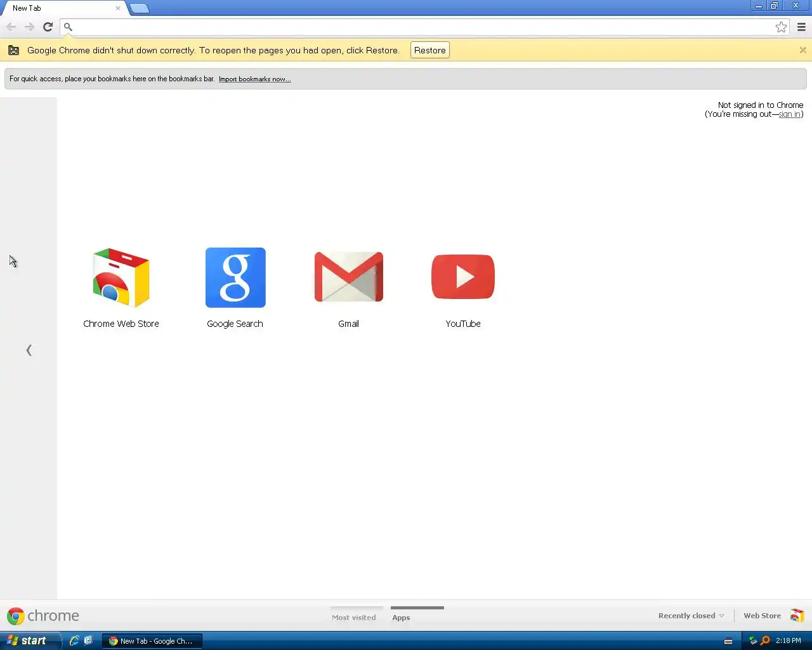Close the New Tab tab

(117, 8)
